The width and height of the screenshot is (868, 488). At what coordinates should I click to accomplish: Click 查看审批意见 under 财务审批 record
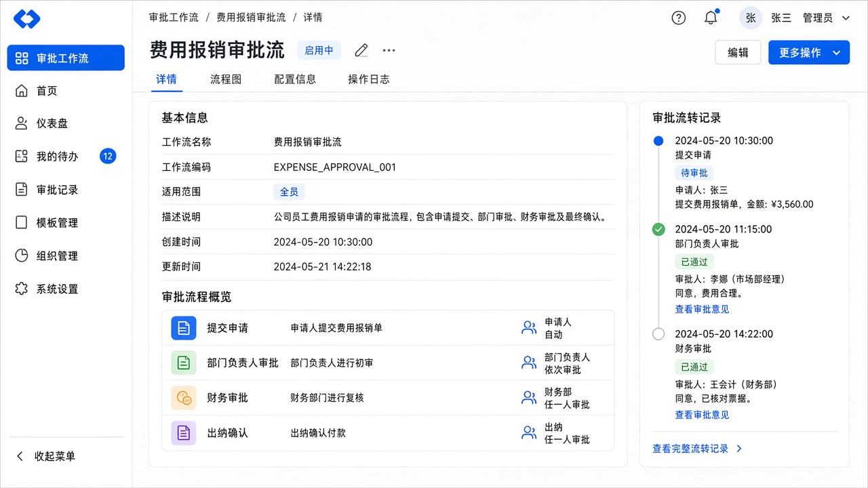[702, 414]
